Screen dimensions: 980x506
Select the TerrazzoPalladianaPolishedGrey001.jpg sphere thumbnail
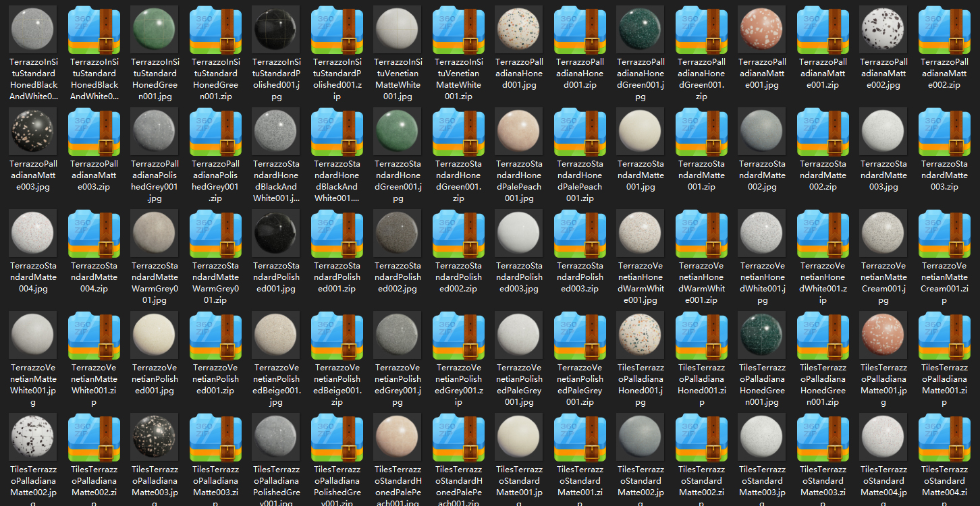(155, 132)
